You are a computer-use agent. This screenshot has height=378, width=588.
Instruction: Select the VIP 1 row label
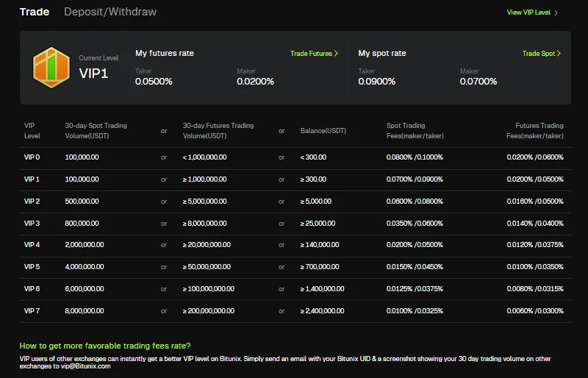32,179
